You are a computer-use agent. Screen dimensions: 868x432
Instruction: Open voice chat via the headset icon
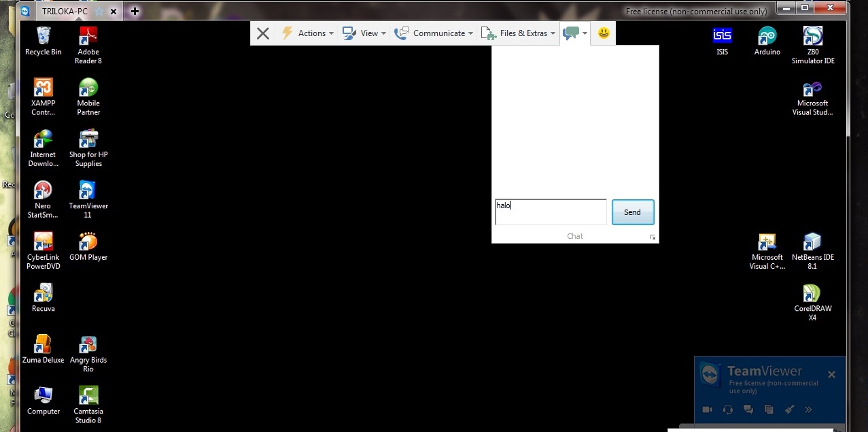pos(727,409)
